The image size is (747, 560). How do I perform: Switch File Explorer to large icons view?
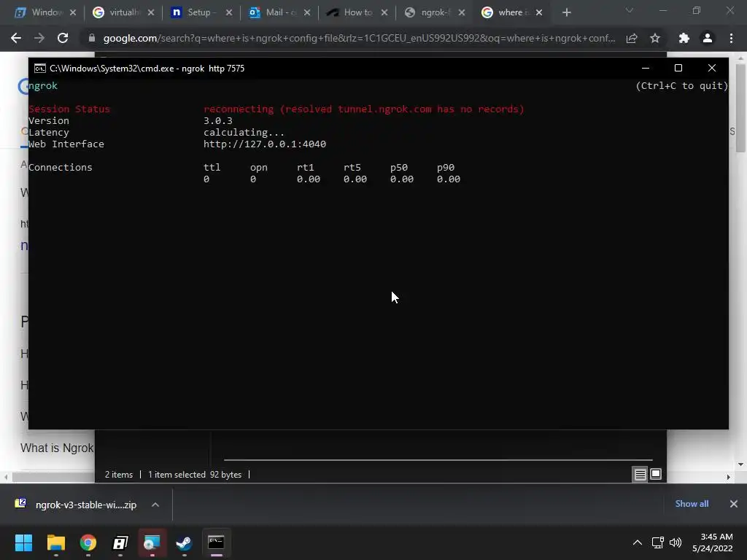pyautogui.click(x=656, y=474)
